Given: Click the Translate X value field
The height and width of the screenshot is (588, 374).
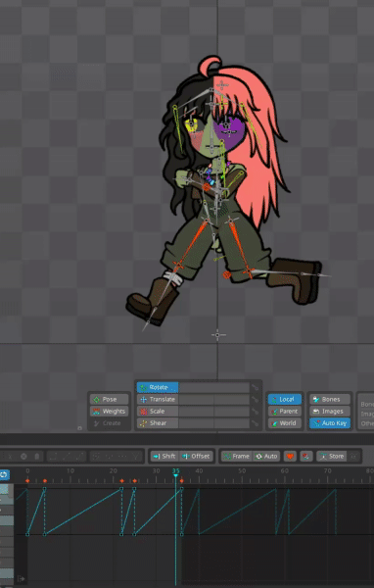Looking at the screenshot, I should (x=197, y=399).
